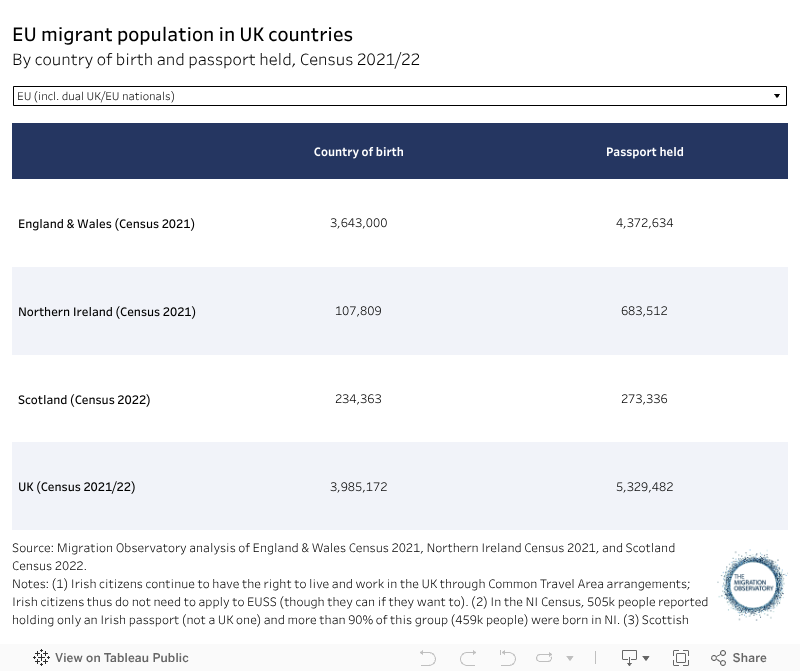Click the UK passport held value 5,329,482
The width and height of the screenshot is (800, 671).
(644, 487)
